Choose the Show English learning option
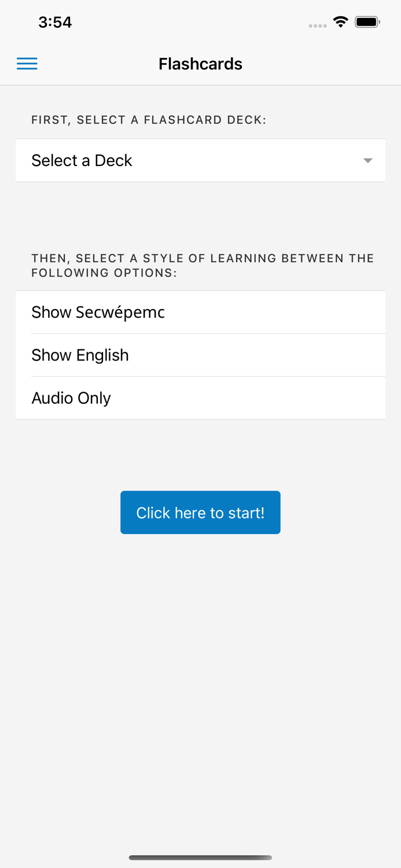 [200, 355]
